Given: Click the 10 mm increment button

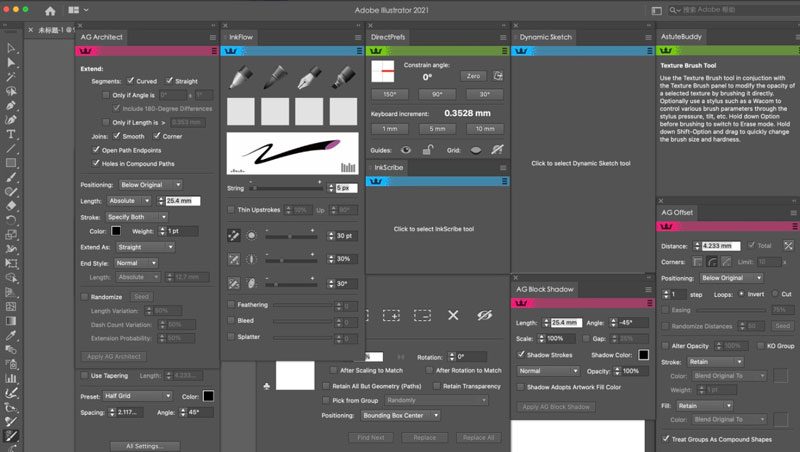Looking at the screenshot, I should pos(485,129).
